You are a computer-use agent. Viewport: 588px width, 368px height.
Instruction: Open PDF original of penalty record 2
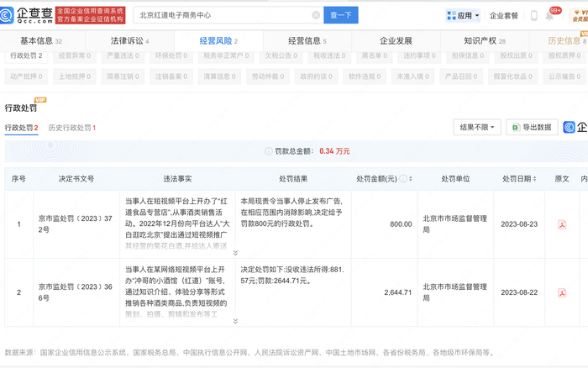(x=562, y=292)
